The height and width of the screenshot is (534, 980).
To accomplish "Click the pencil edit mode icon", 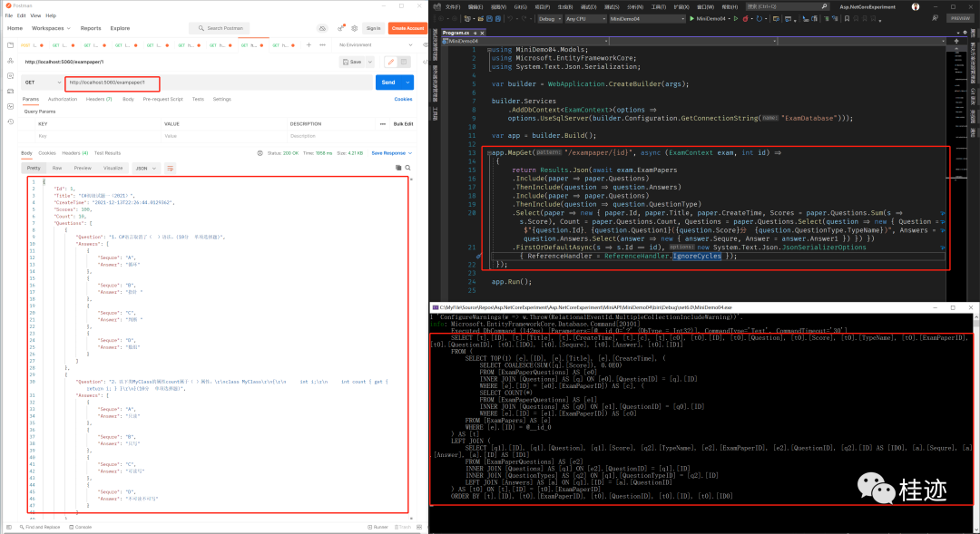I will tap(390, 62).
